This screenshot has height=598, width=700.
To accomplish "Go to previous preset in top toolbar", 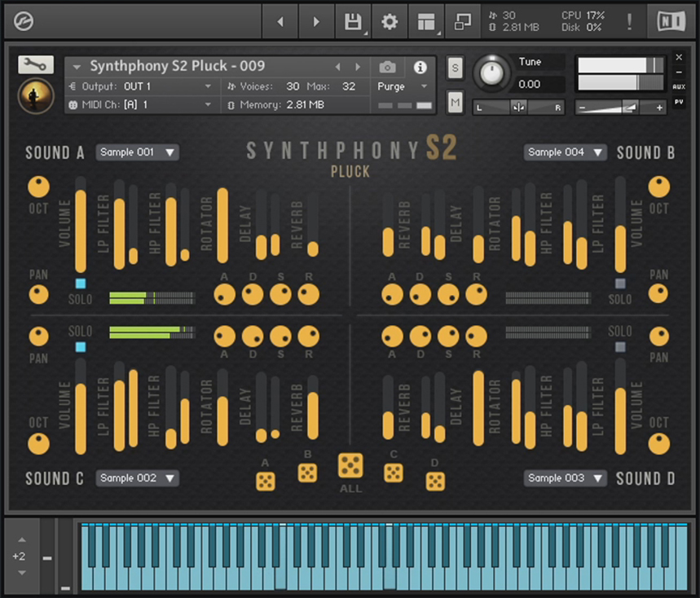I will tap(280, 21).
